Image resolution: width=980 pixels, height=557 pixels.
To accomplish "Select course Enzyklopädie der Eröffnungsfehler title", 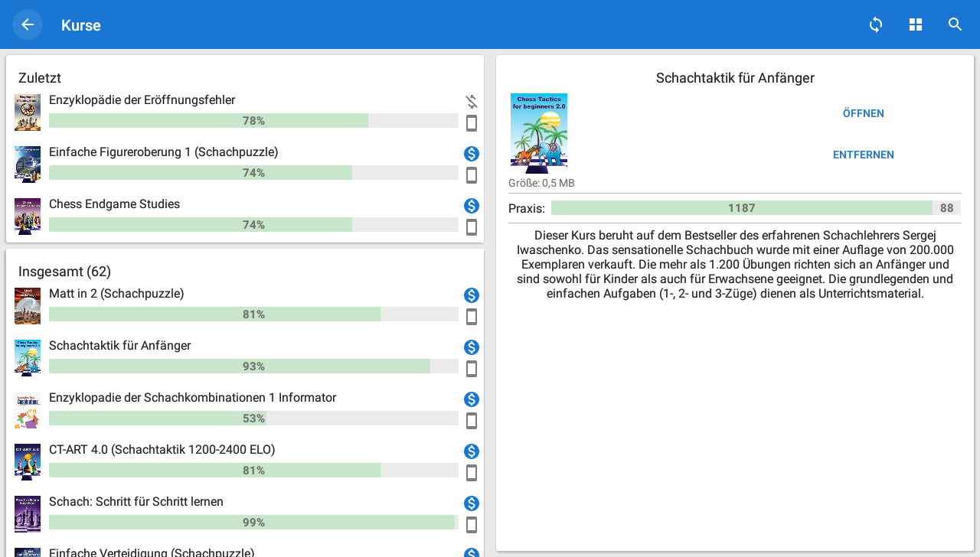I will (142, 100).
